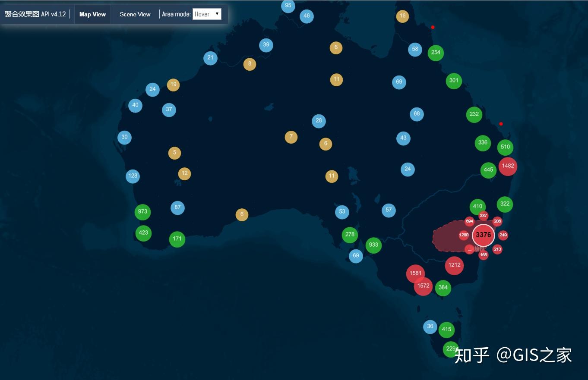
Task: Click the green 973 cluster in the southwest
Action: pyautogui.click(x=143, y=211)
